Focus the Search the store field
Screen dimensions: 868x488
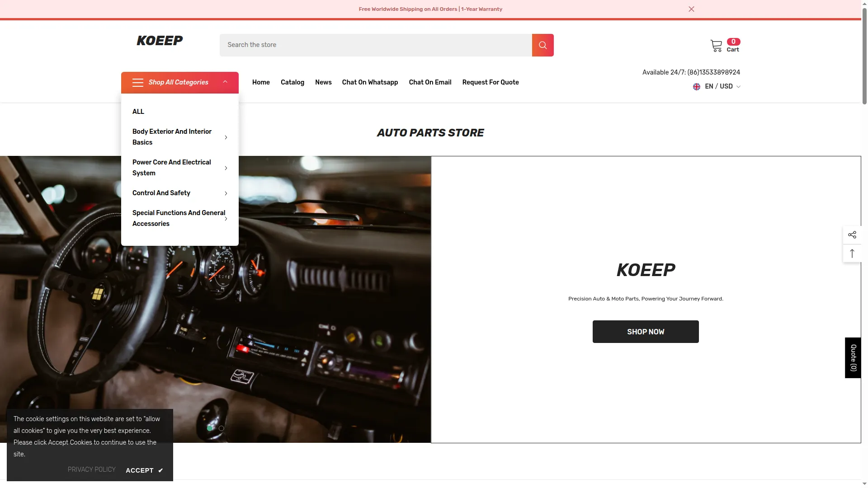click(376, 45)
